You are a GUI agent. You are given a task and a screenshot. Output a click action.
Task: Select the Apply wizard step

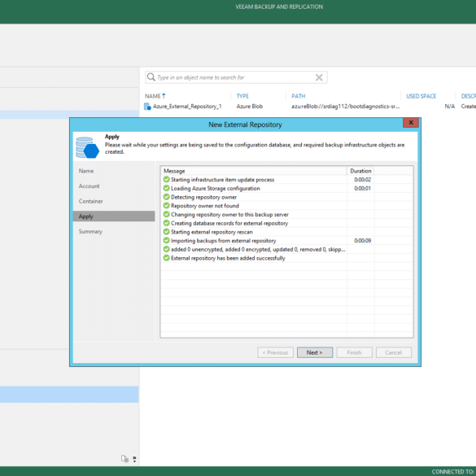point(114,216)
